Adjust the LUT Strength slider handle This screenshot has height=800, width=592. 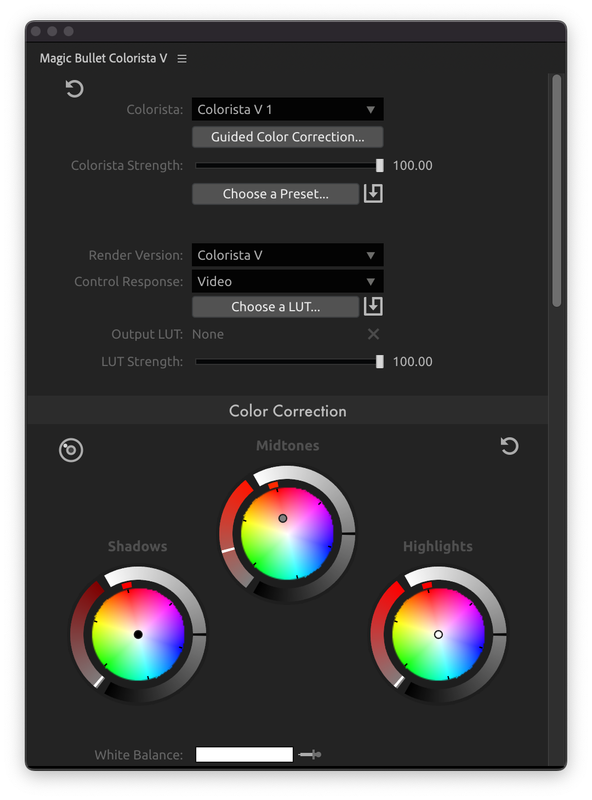click(379, 362)
